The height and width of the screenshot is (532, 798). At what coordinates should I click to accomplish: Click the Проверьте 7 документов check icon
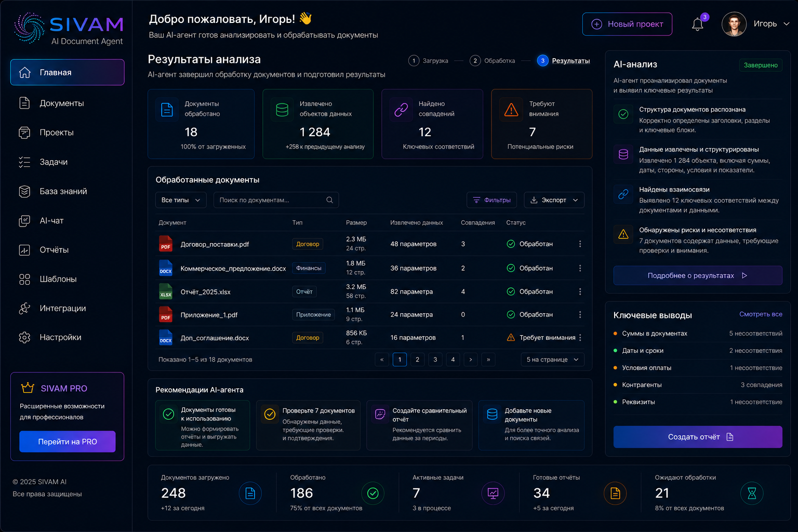coord(270,414)
